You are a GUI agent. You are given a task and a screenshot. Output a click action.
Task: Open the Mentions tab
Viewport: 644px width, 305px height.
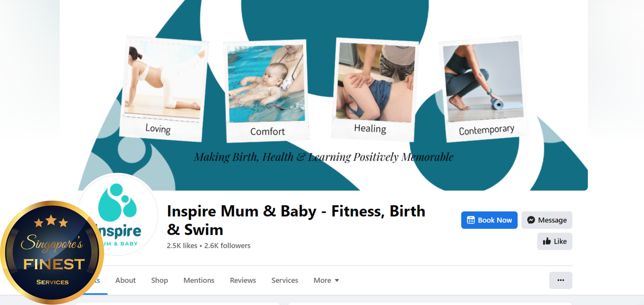[199, 280]
